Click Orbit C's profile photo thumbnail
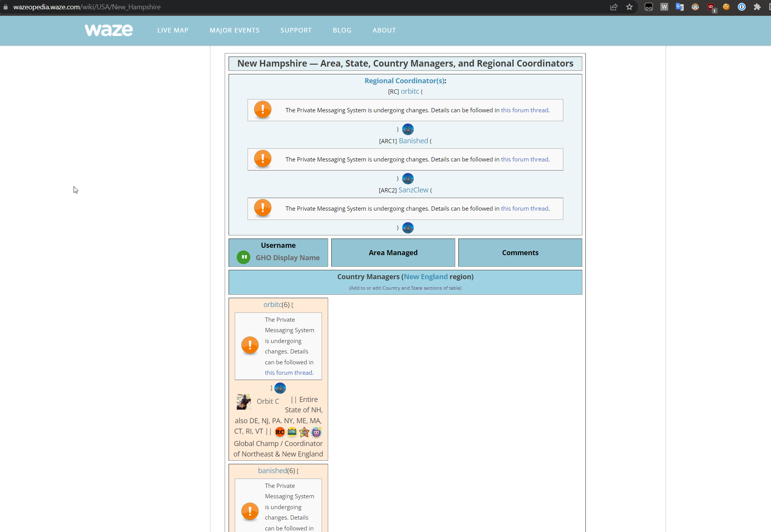771x532 pixels. (x=244, y=402)
